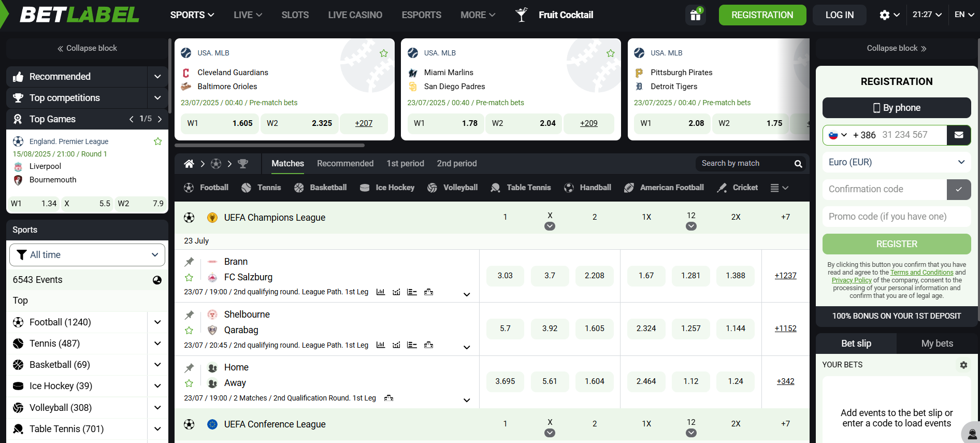Favorite the Shelbourne vs Qarabag star
This screenshot has width=980, height=443.
tap(189, 331)
